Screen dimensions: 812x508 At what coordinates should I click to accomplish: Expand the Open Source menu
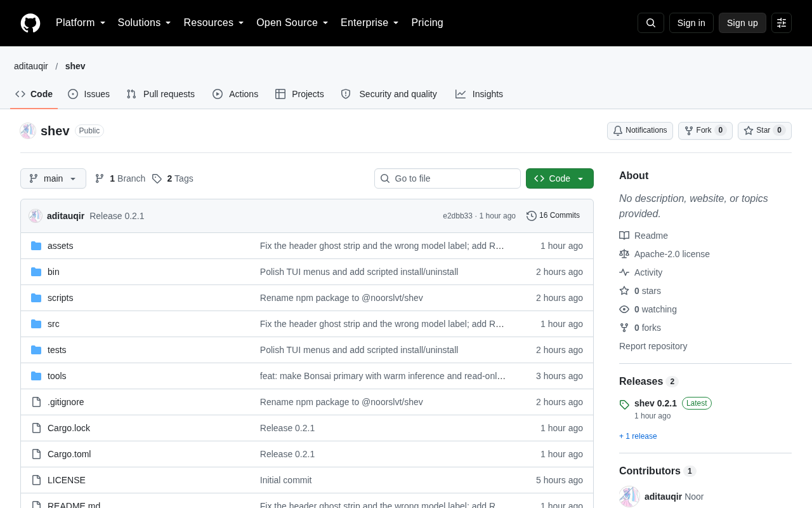coord(292,23)
